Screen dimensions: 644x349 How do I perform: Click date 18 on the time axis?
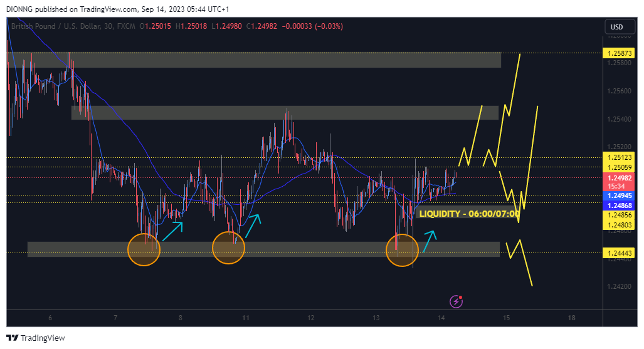coord(571,318)
